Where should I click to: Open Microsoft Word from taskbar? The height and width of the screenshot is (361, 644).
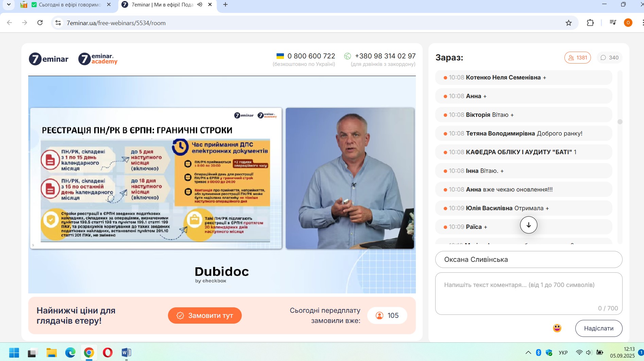point(126,353)
